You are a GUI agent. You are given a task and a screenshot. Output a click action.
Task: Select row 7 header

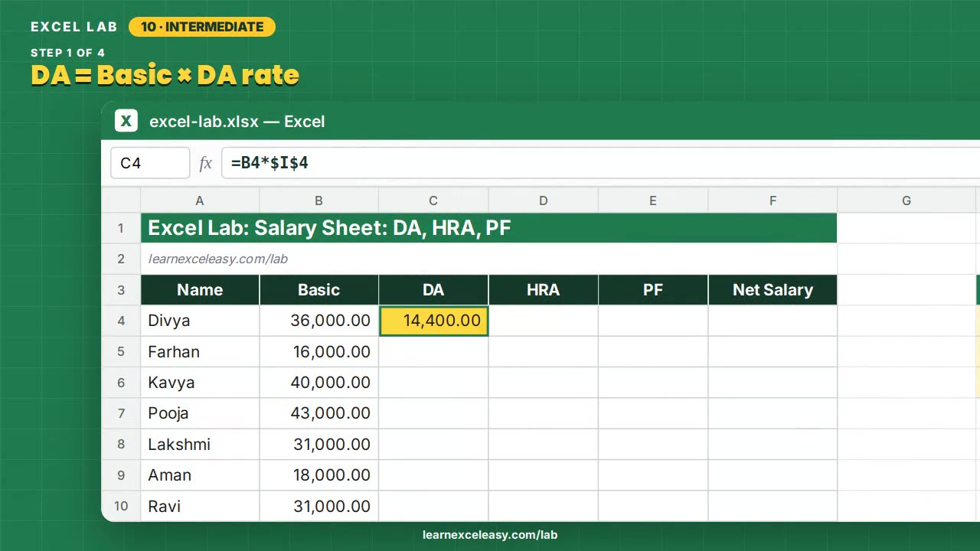click(121, 413)
